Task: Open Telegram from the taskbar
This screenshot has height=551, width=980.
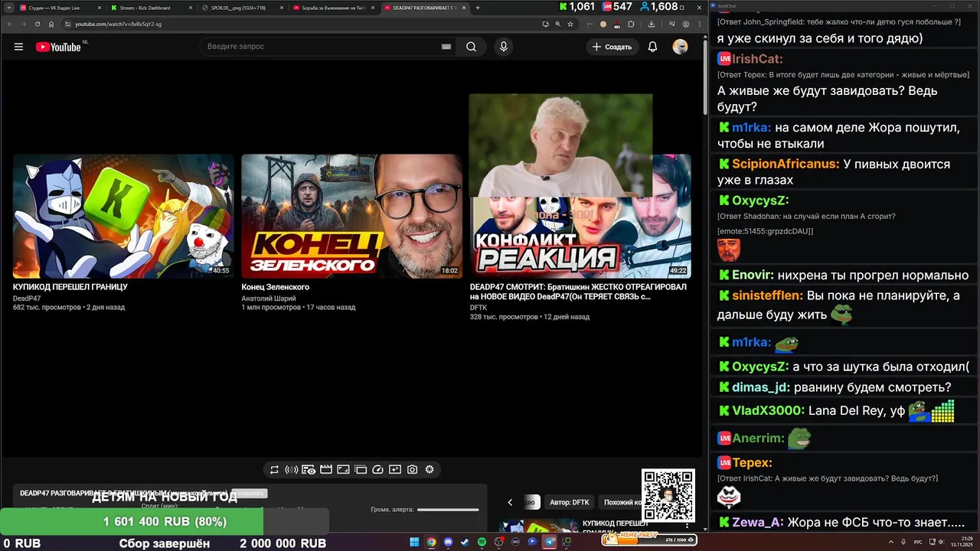Action: pos(549,542)
